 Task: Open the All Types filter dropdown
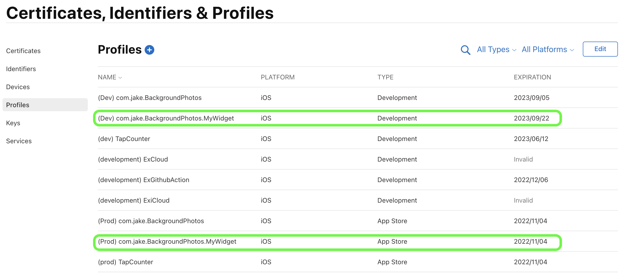point(496,50)
